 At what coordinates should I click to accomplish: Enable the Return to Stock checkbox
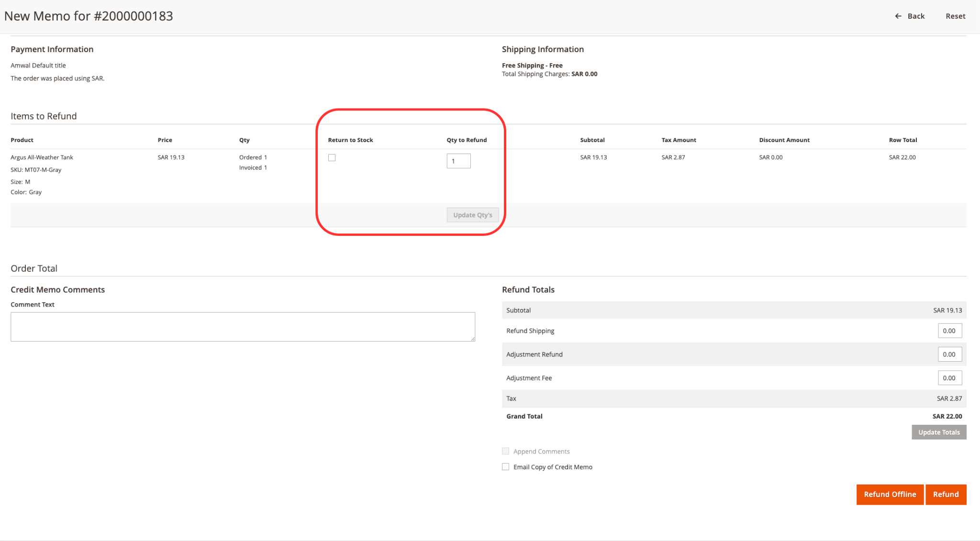(x=332, y=158)
